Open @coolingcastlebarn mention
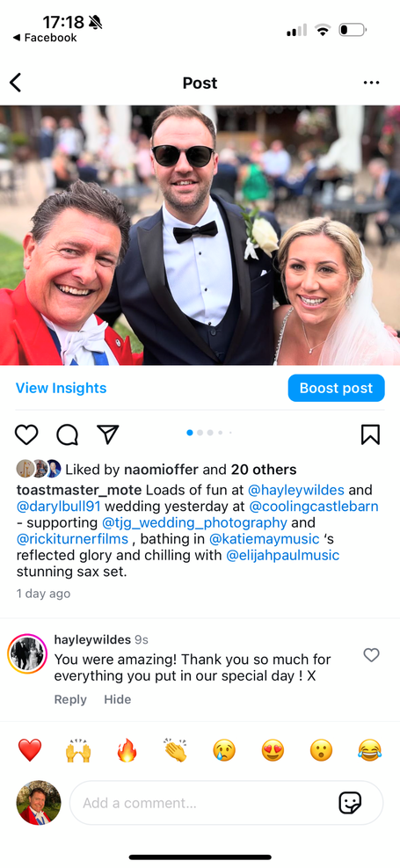Image resolution: width=400 pixels, height=868 pixels. [x=314, y=506]
